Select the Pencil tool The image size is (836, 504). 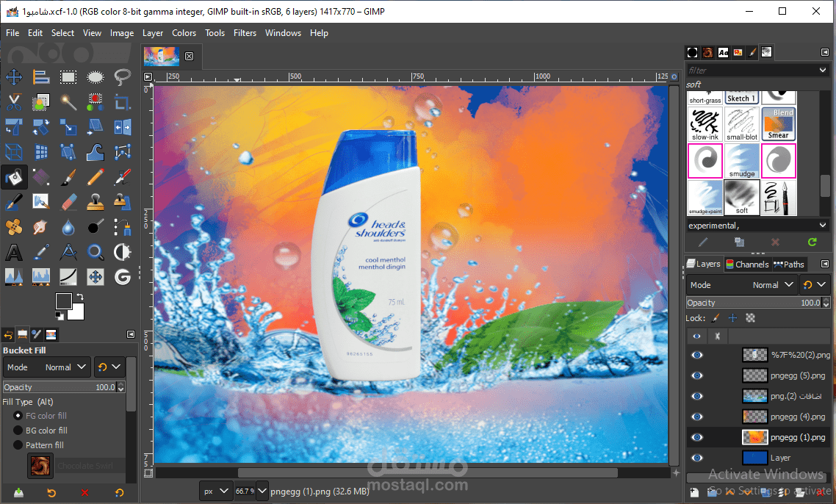pyautogui.click(x=96, y=177)
